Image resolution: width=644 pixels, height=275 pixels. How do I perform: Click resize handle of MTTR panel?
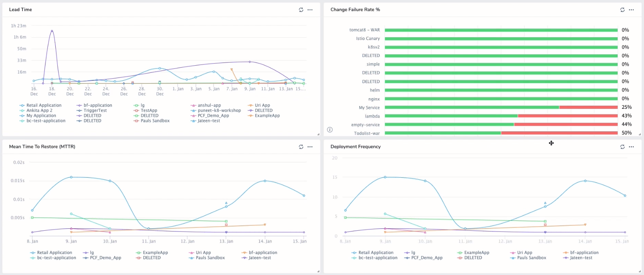[318, 271]
